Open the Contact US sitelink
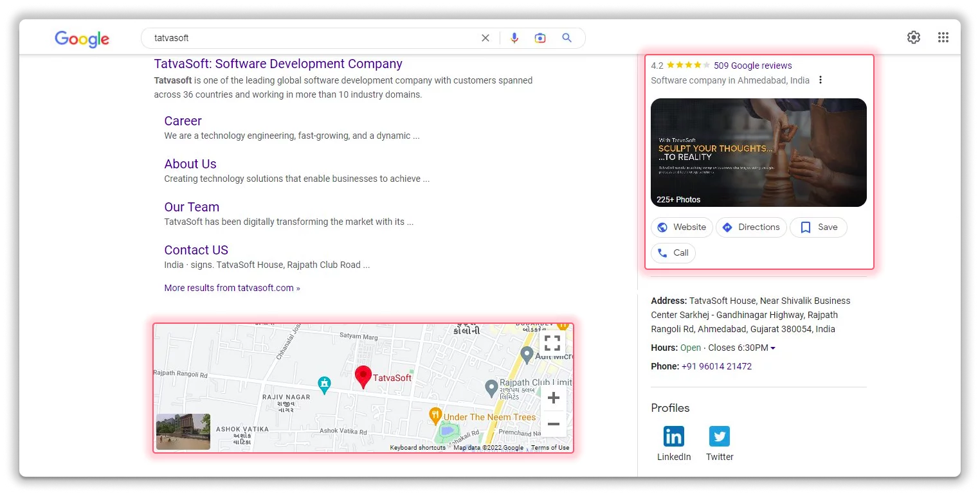 point(196,250)
